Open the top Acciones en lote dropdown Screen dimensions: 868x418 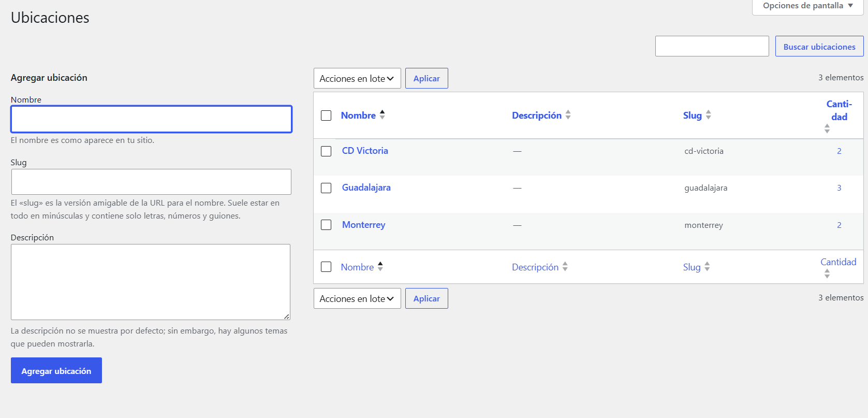[x=357, y=78]
